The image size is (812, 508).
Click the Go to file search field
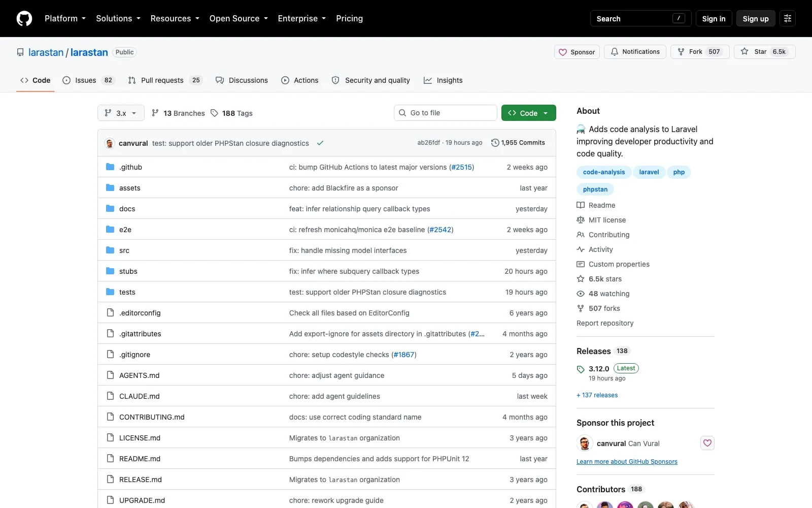click(x=446, y=113)
